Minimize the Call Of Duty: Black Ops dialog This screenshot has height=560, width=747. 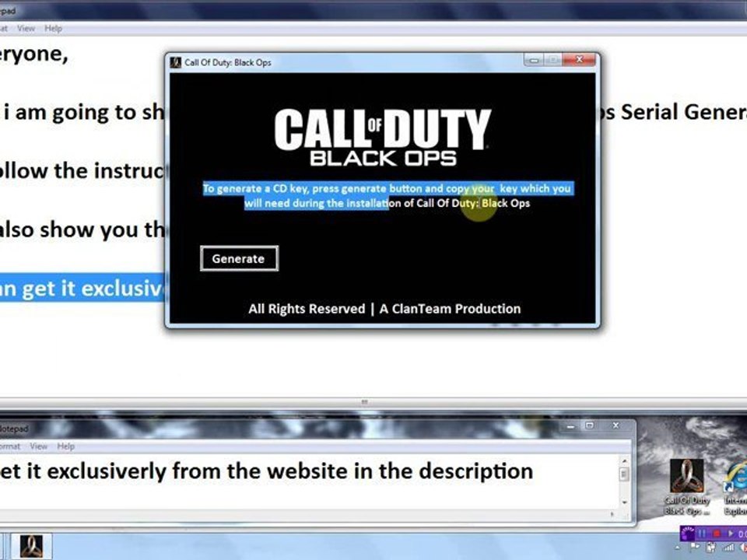click(534, 61)
